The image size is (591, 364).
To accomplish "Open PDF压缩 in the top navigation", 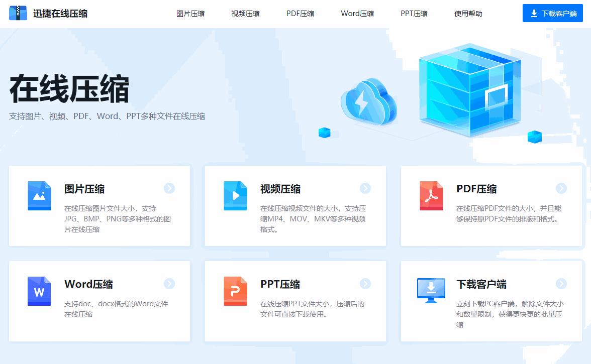I will (x=301, y=14).
